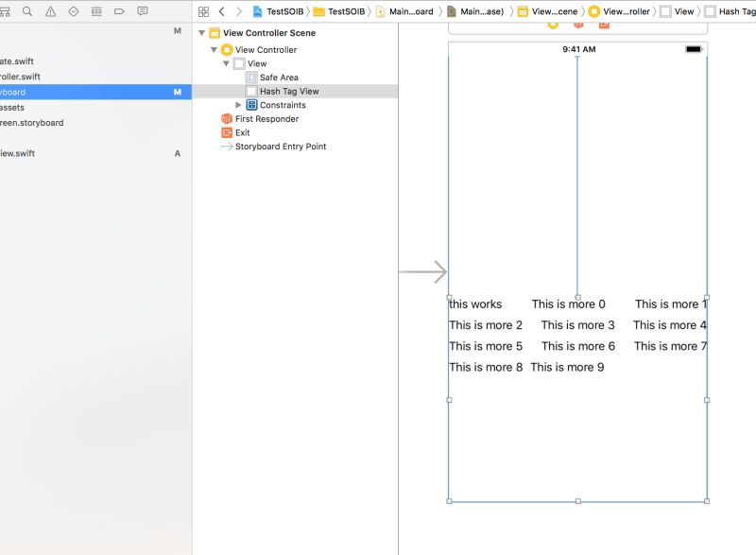756x555 pixels.
Task: Select the yellow View Controller icon in outline
Action: [227, 49]
